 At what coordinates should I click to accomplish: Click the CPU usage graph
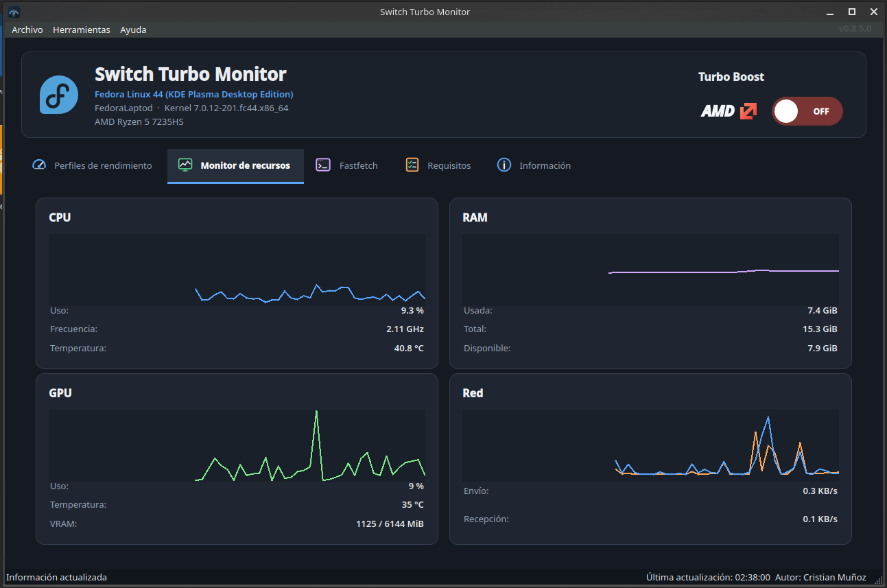(237, 270)
